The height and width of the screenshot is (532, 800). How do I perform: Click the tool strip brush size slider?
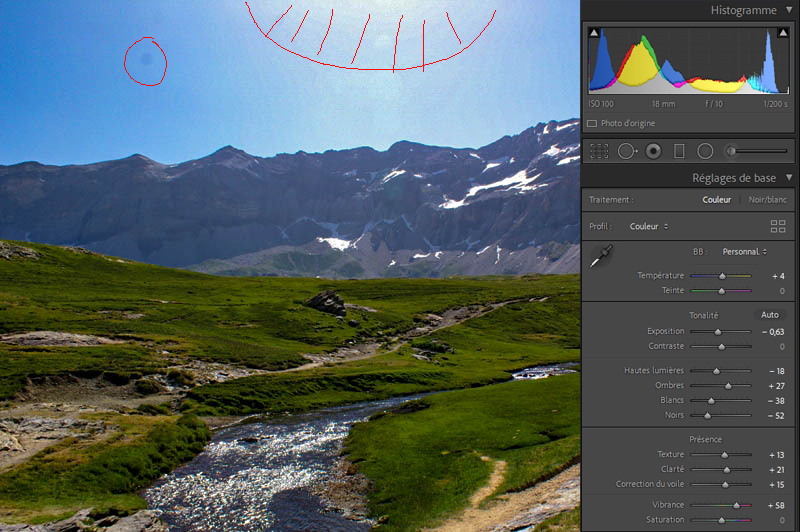[x=757, y=151]
